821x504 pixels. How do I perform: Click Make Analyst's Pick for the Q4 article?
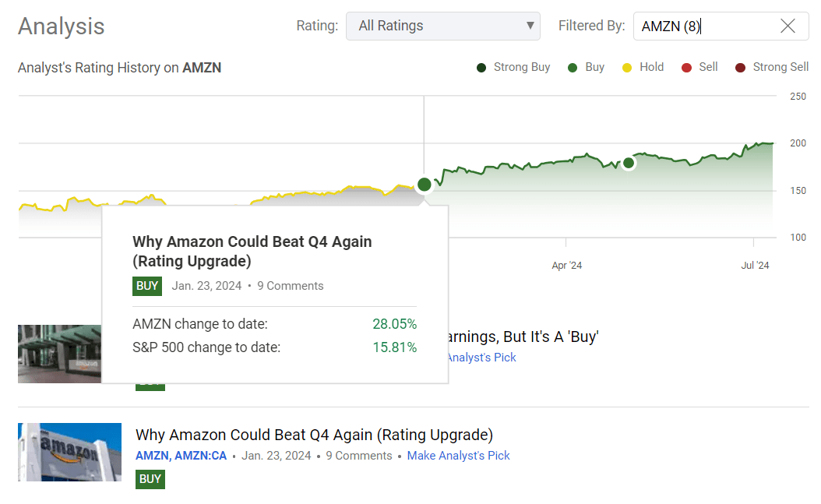[458, 455]
